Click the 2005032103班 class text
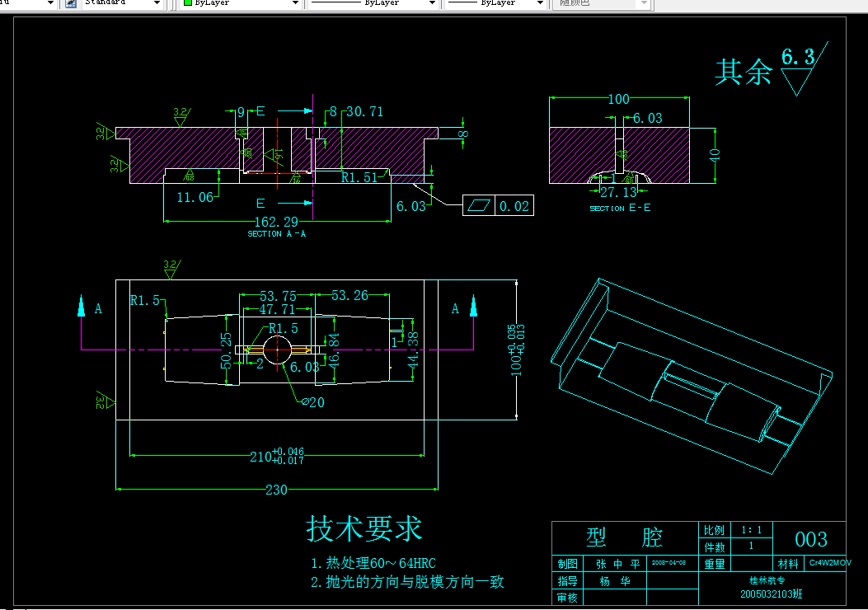This screenshot has height=610, width=868. 771,594
